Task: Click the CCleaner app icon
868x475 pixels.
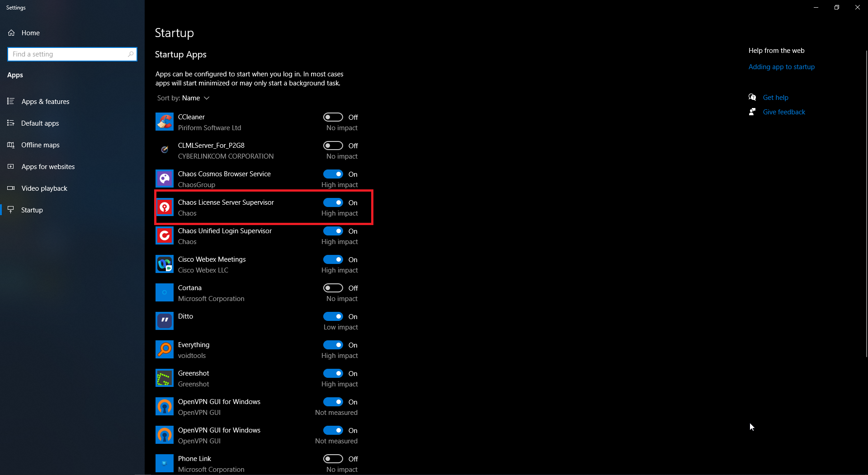Action: (x=165, y=122)
